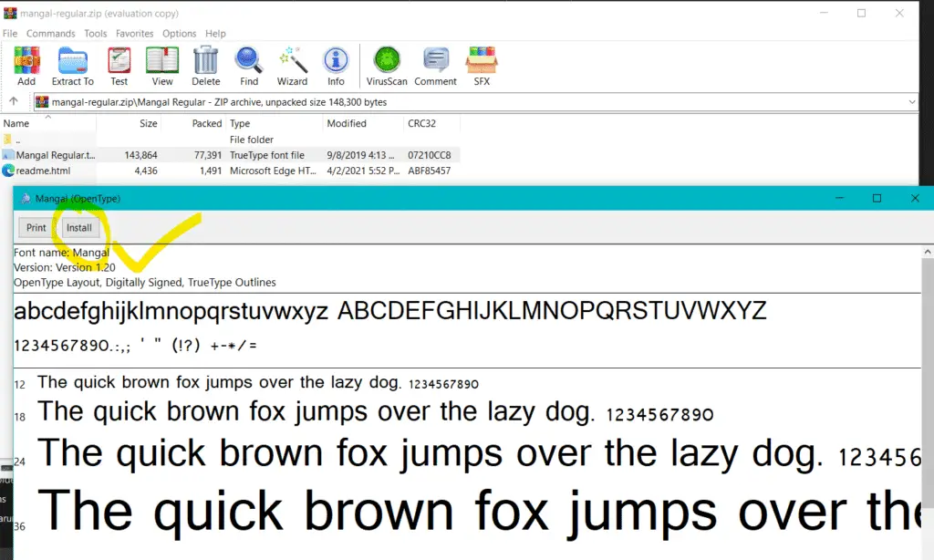Open the Commands menu
Image resolution: width=934 pixels, height=560 pixels.
51,34
